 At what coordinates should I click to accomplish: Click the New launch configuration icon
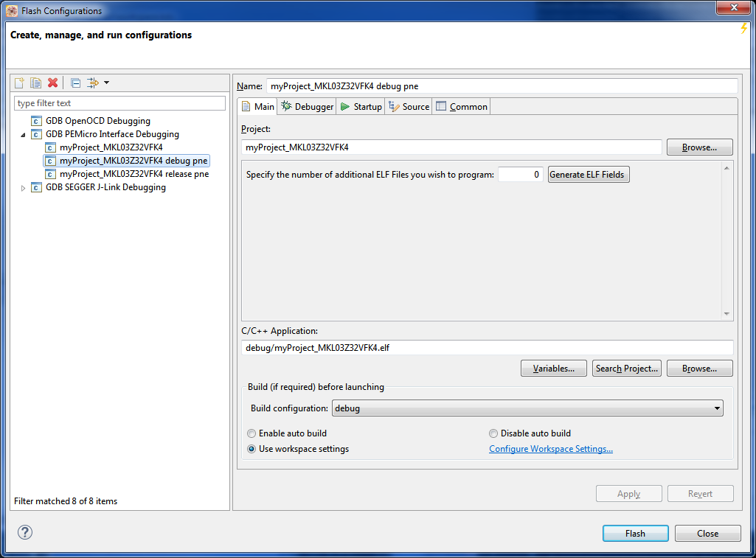coord(20,83)
